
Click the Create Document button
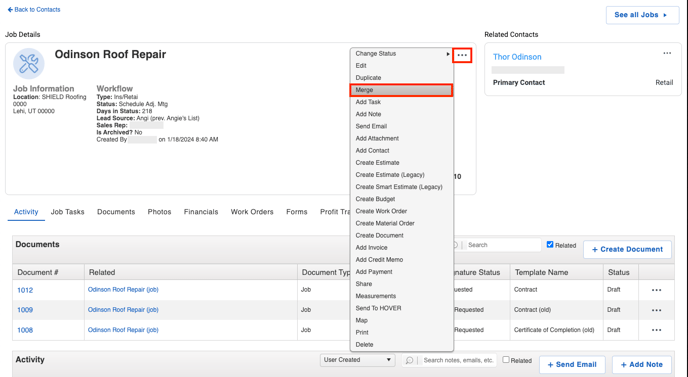coord(627,249)
